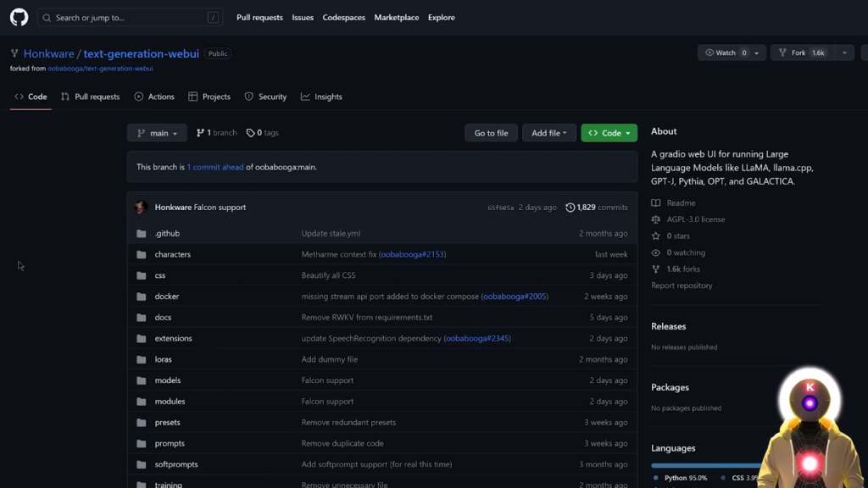Click the AGPL-3.0 license scale icon
The width and height of the screenshot is (868, 488).
(x=655, y=219)
